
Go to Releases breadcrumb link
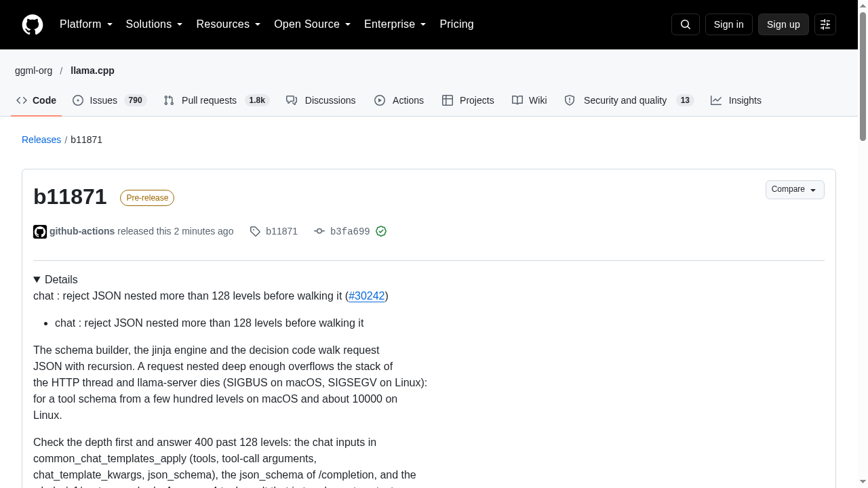[x=41, y=140]
